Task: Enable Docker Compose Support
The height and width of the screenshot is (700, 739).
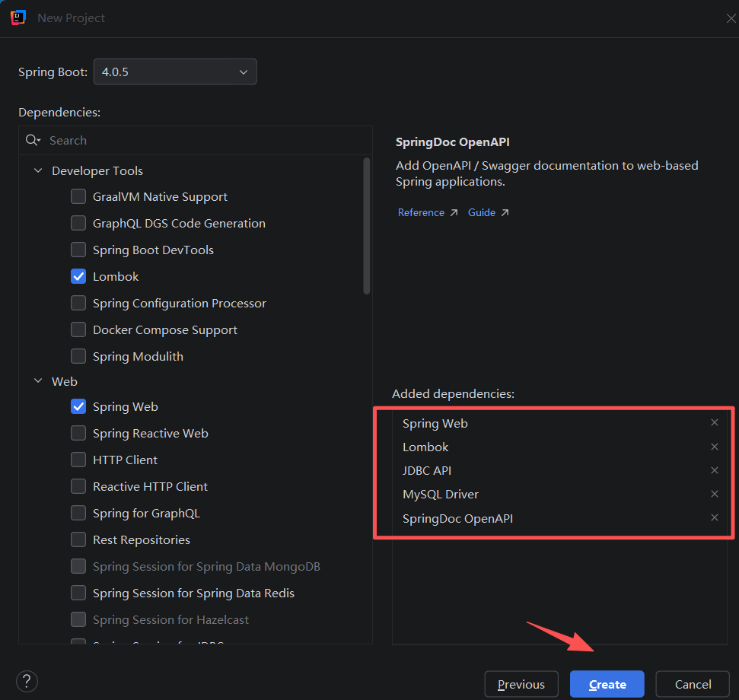Action: (78, 329)
